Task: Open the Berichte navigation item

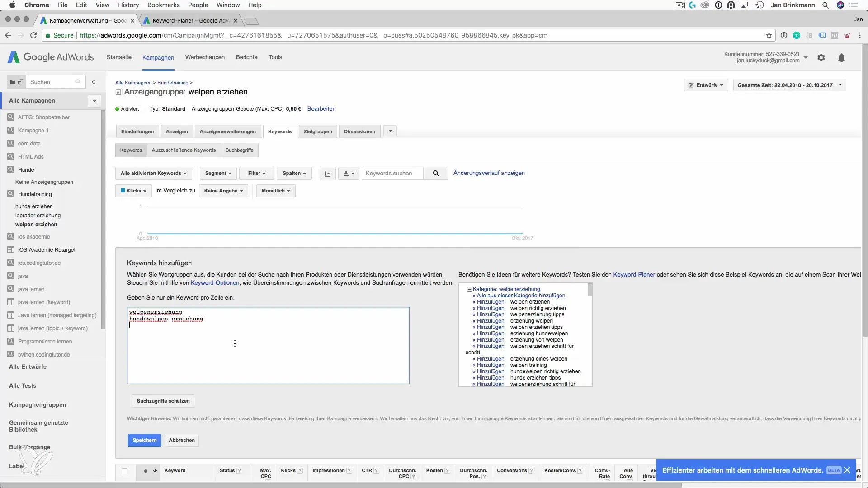Action: tap(247, 57)
